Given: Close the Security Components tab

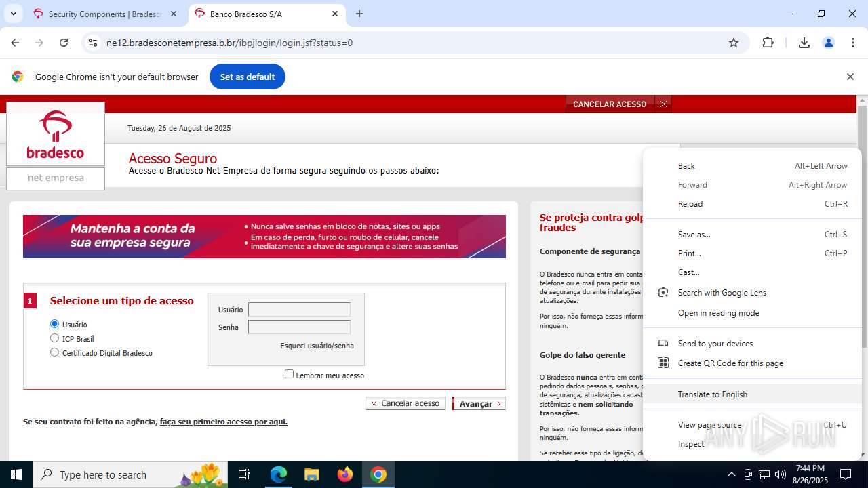Looking at the screenshot, I should (x=174, y=14).
